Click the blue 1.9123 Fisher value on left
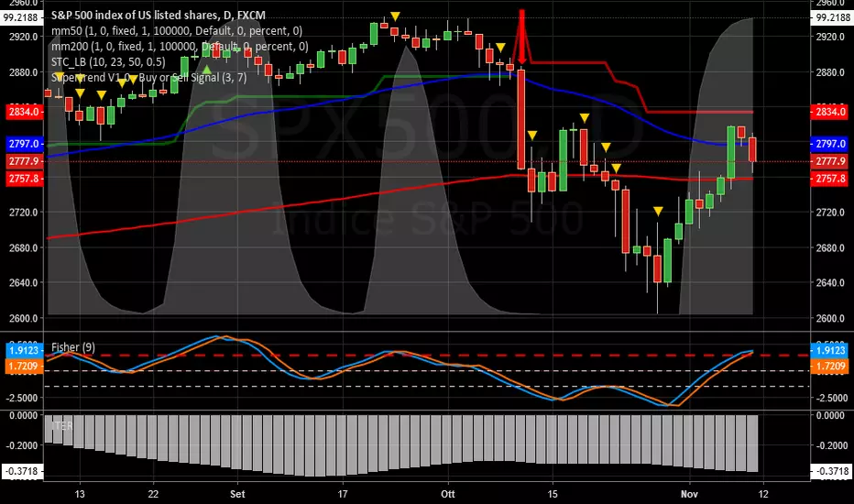The width and height of the screenshot is (854, 504). pyautogui.click(x=25, y=350)
